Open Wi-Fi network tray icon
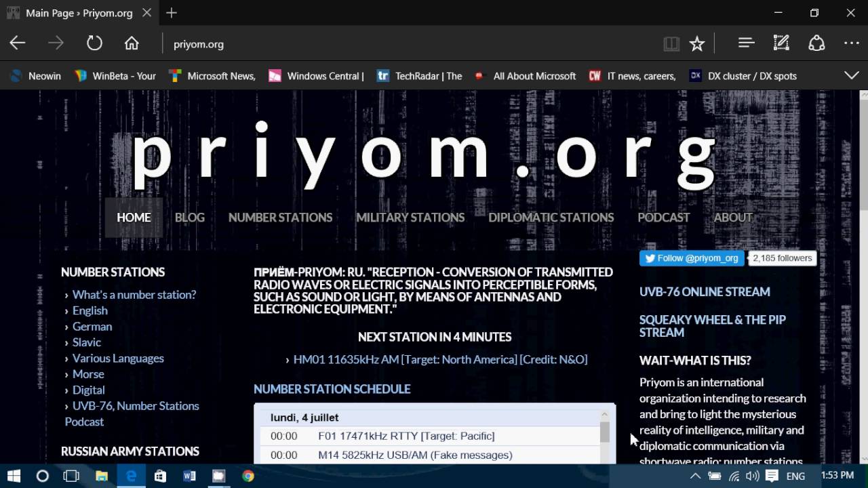The image size is (868, 488). click(734, 476)
